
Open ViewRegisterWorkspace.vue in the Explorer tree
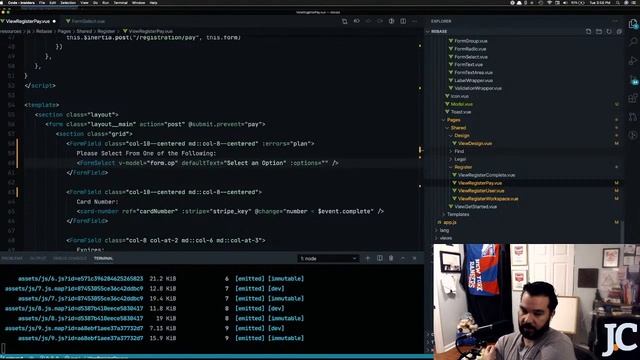coord(488,199)
